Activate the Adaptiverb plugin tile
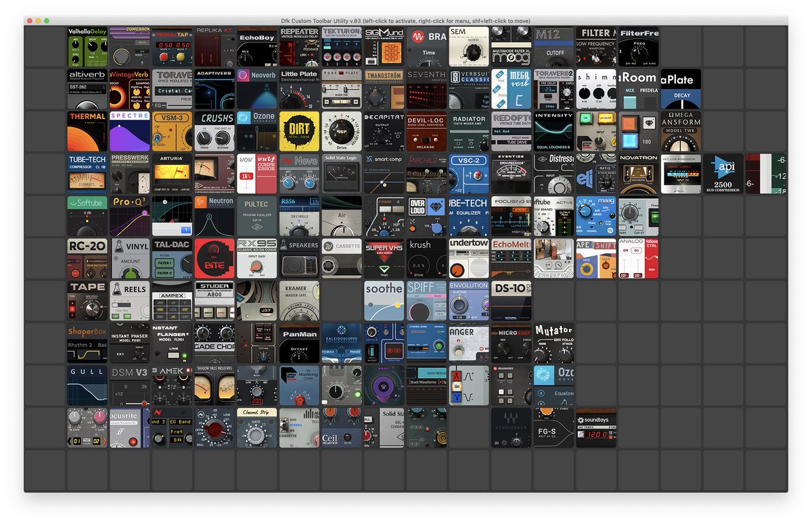 215,89
